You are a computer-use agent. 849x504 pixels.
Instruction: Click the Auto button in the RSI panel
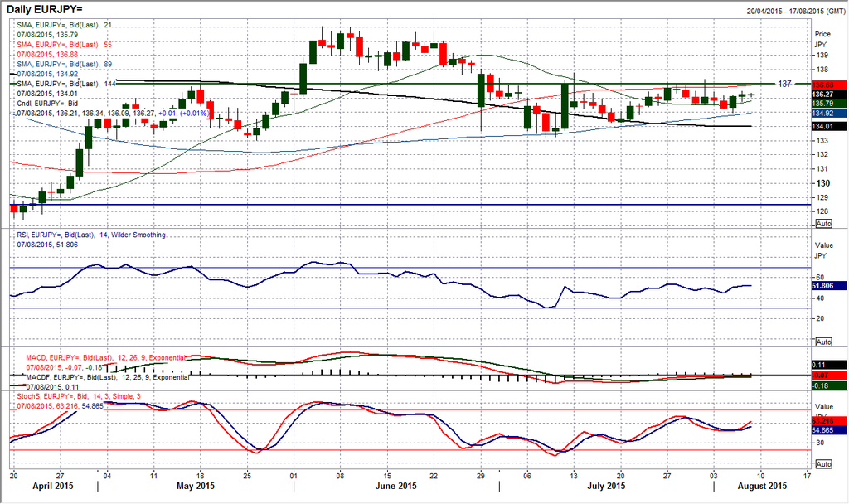pyautogui.click(x=823, y=342)
